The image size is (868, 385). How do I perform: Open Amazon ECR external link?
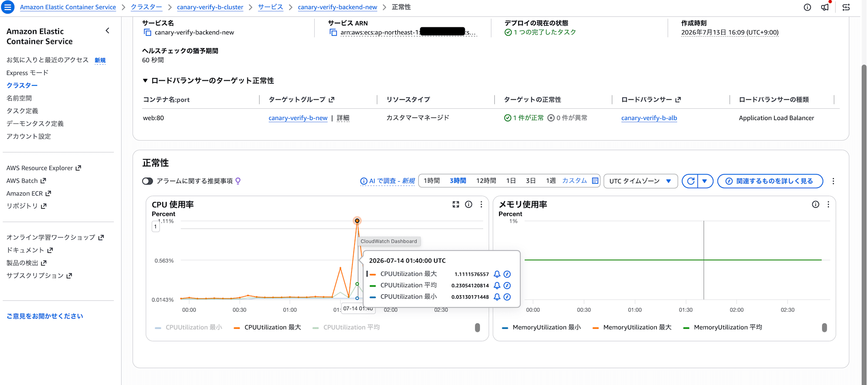[29, 193]
